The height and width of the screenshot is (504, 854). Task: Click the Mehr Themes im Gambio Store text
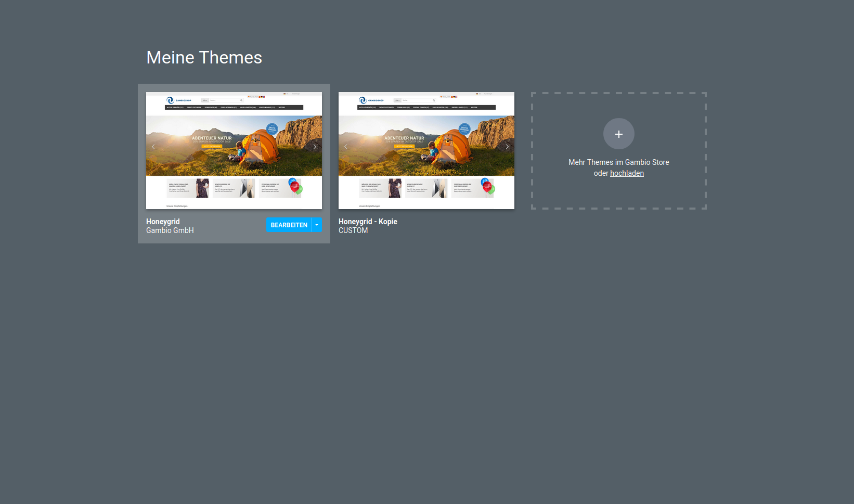point(618,162)
